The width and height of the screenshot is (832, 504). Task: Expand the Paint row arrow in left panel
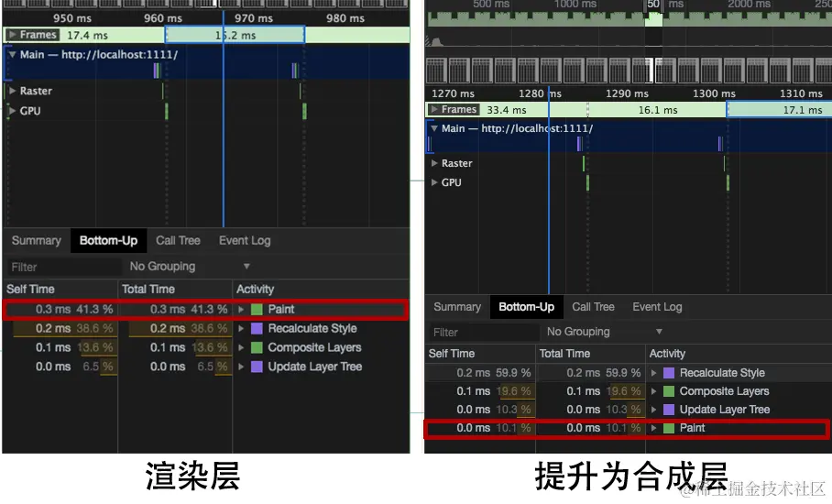(241, 310)
